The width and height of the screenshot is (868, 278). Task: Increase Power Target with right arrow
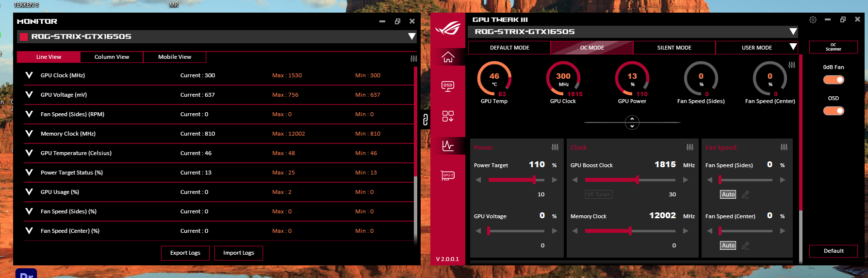555,180
